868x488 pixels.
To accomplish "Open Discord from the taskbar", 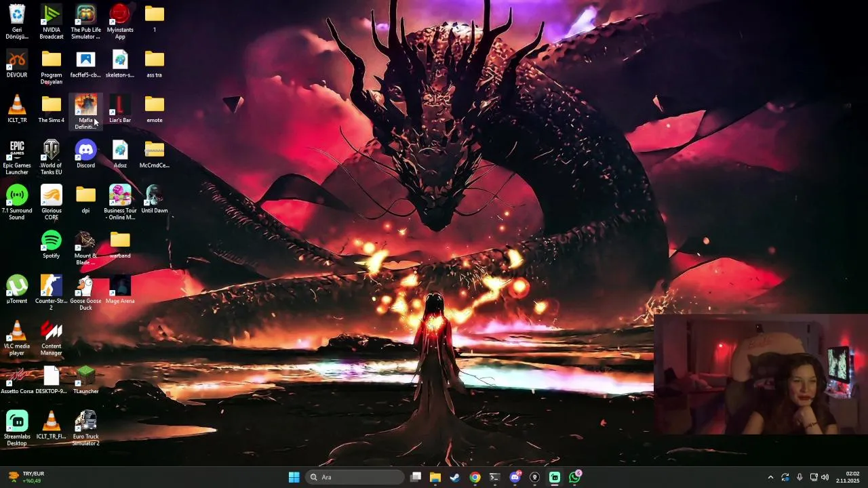I will (515, 477).
